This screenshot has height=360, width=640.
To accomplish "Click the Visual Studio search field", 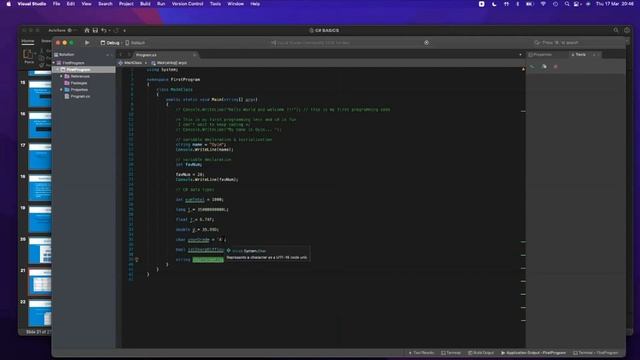I will [576, 42].
